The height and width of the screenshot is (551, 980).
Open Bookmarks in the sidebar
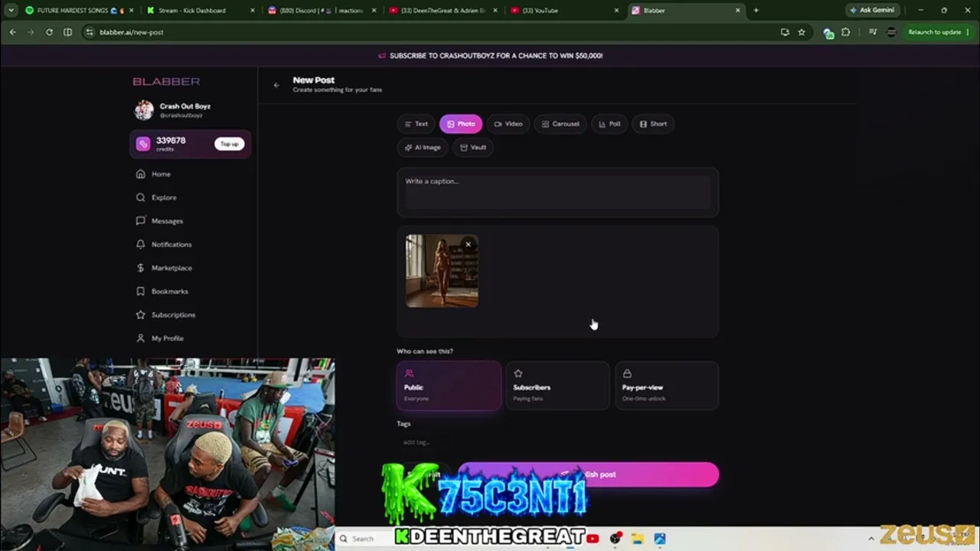[162, 292]
